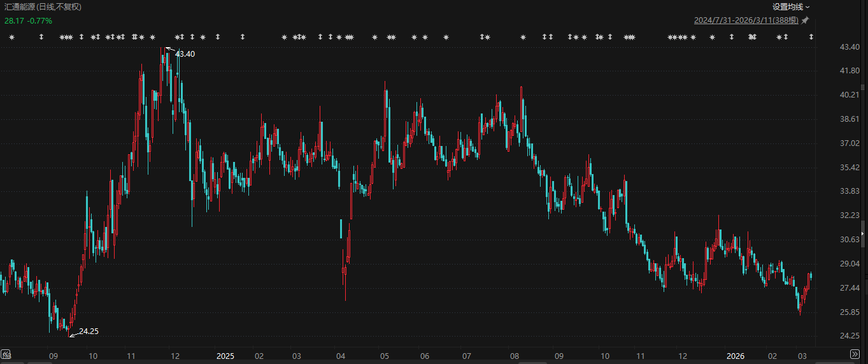
Task: Click the leftmost star event marker
Action: pos(11,37)
